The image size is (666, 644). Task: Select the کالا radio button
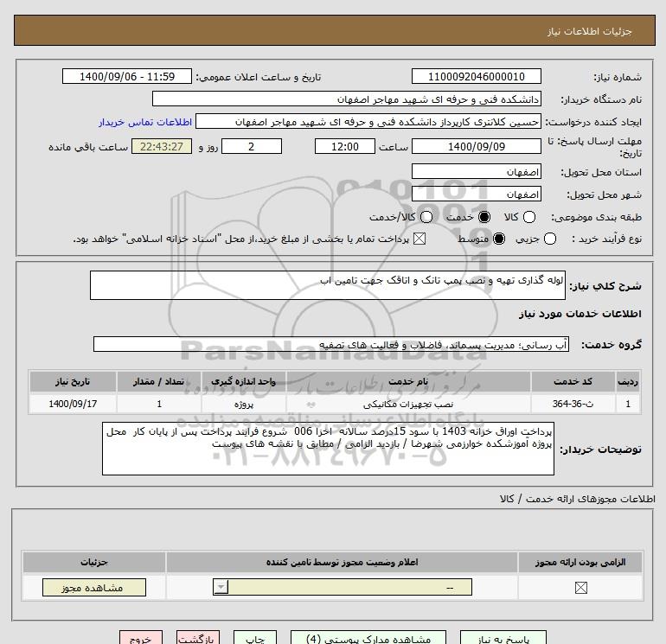[528, 217]
